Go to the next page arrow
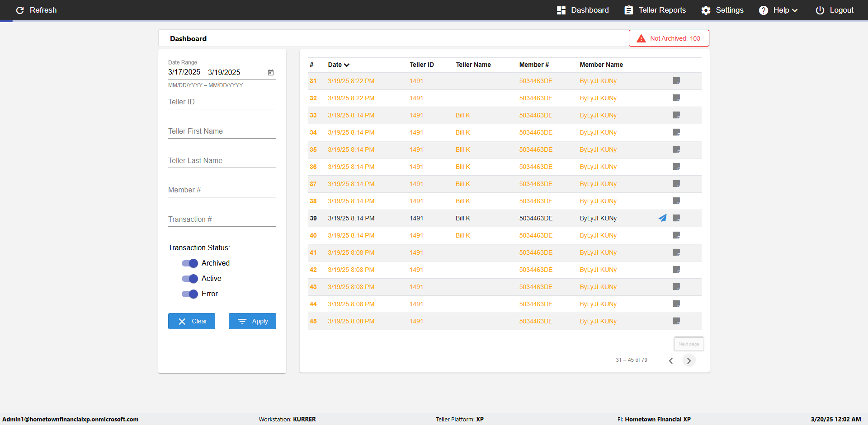Image resolution: width=868 pixels, height=425 pixels. click(689, 360)
